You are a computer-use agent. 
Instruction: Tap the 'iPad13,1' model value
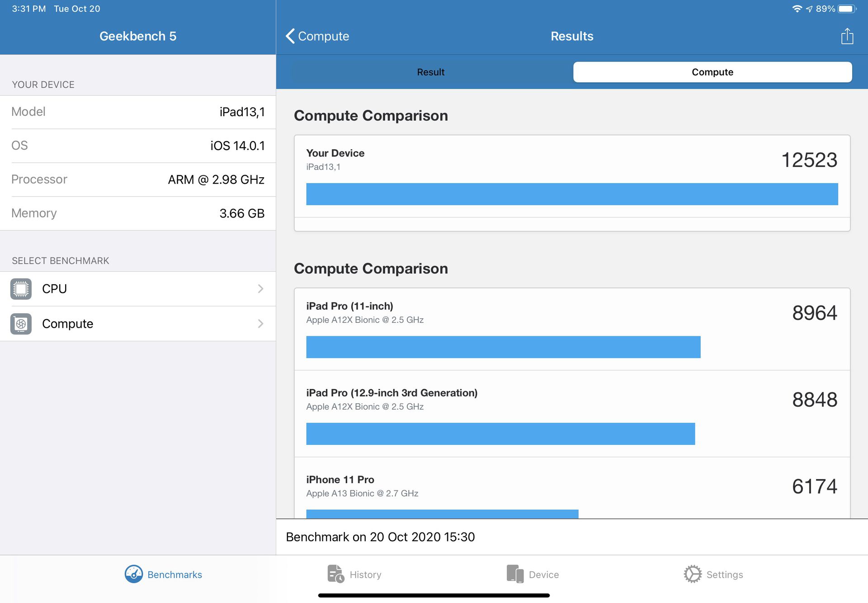click(242, 112)
